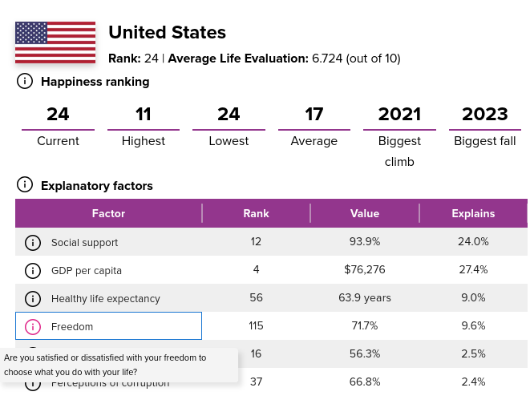The height and width of the screenshot is (420, 530).
Task: Click the info icon beside Happiness ranking
Action: 25,81
